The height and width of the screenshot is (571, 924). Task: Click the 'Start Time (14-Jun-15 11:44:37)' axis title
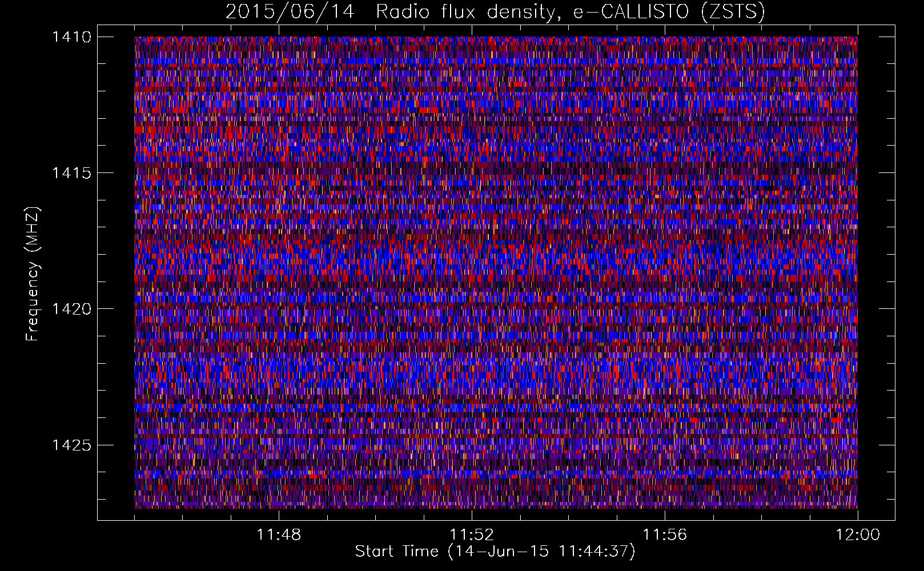(x=495, y=552)
